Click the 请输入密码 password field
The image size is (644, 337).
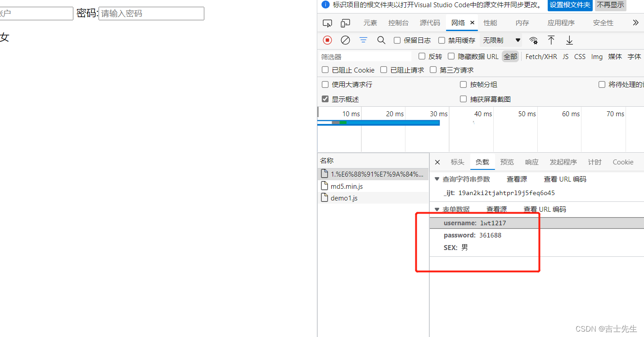pos(151,14)
